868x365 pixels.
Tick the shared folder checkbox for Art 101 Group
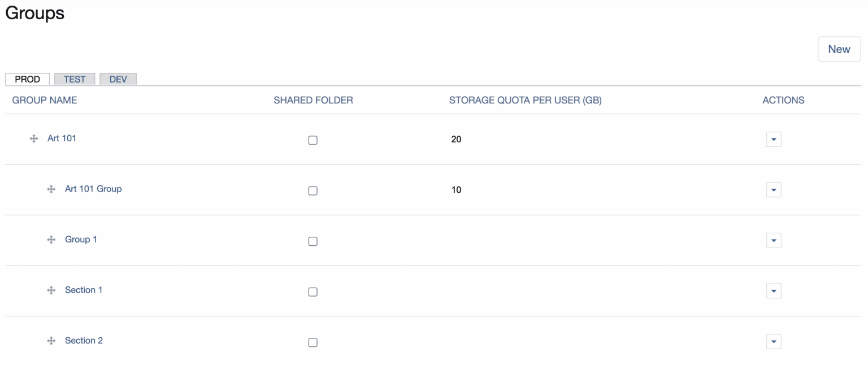(x=313, y=191)
